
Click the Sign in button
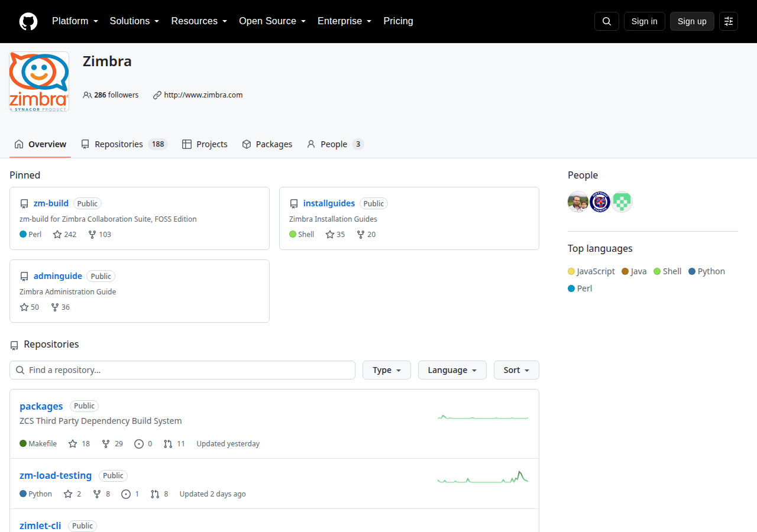click(645, 21)
